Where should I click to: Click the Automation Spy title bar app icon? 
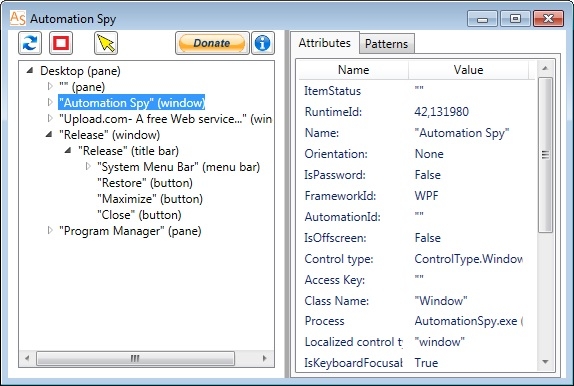click(x=18, y=18)
